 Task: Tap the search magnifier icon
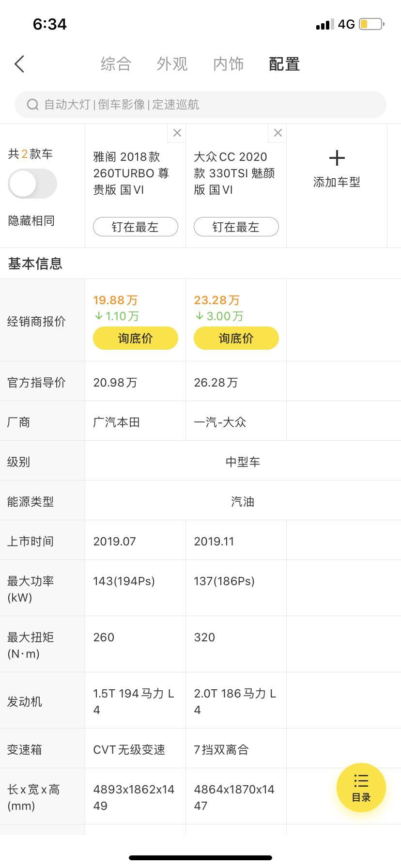click(32, 105)
